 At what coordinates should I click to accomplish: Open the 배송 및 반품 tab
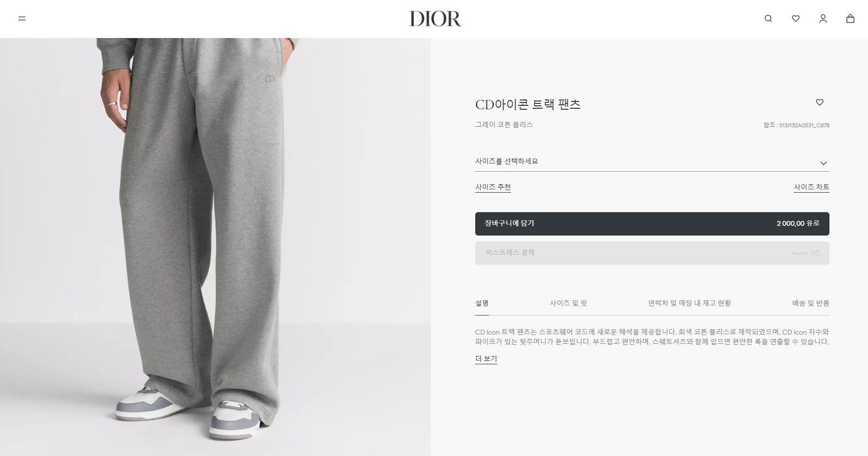[x=810, y=303]
